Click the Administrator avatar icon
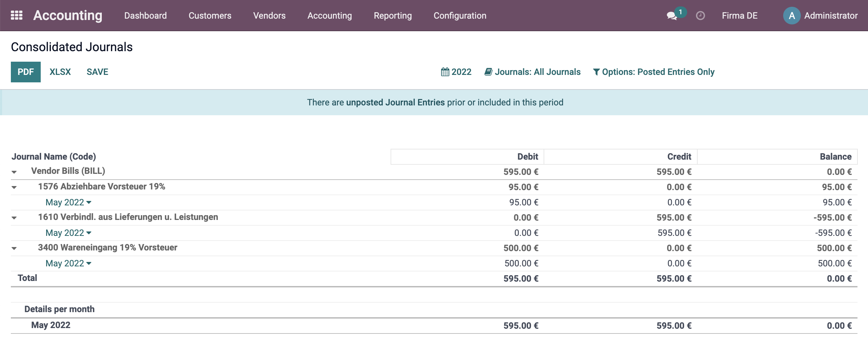The image size is (868, 345). tap(792, 16)
